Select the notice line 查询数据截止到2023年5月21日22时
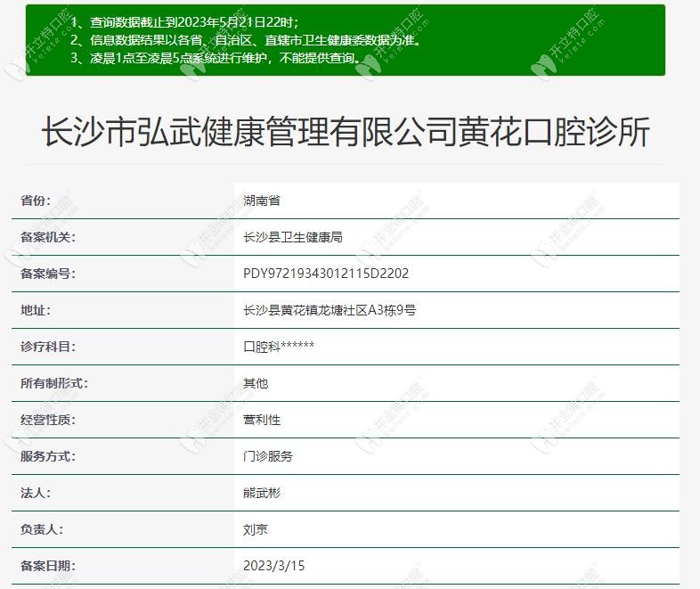Screen dimensions: 700x589 point(194,22)
